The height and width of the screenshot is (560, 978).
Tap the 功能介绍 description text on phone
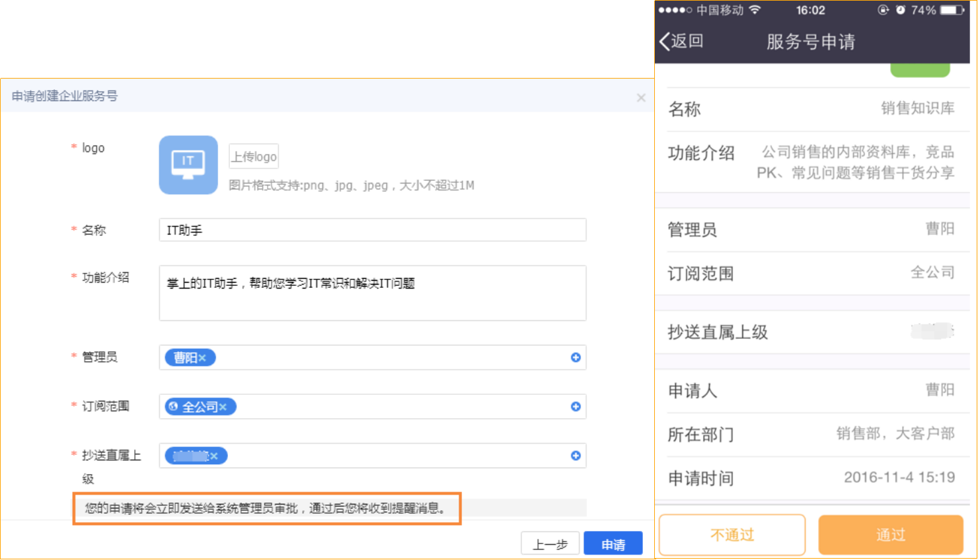click(856, 162)
